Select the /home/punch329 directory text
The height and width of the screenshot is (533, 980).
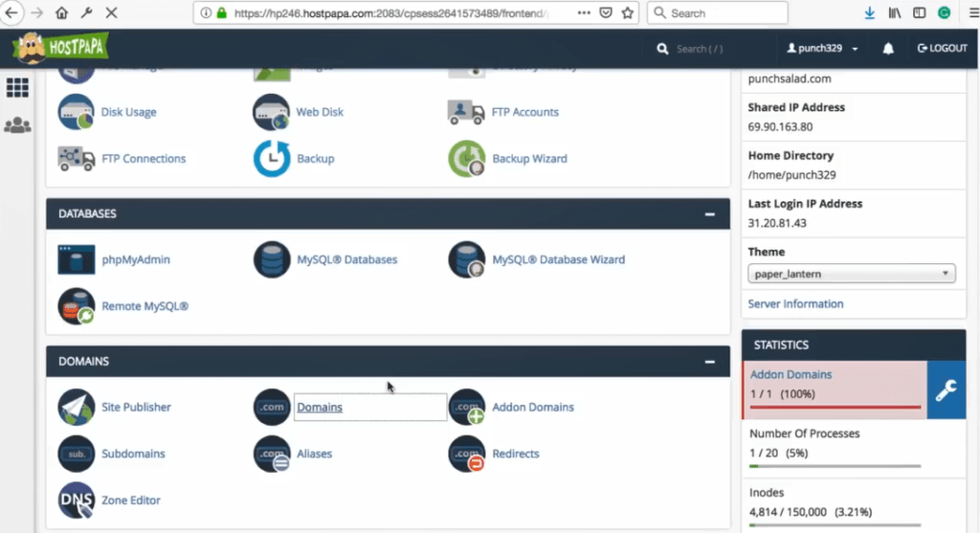click(791, 175)
